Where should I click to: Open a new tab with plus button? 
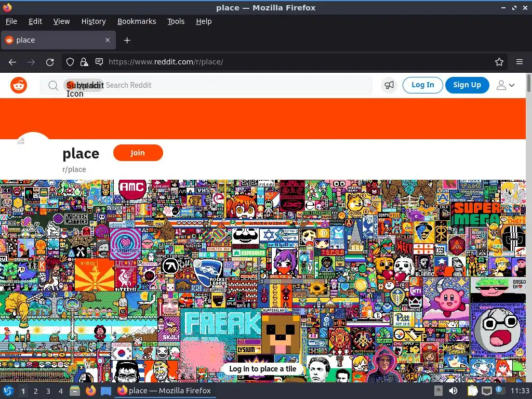pos(127,41)
